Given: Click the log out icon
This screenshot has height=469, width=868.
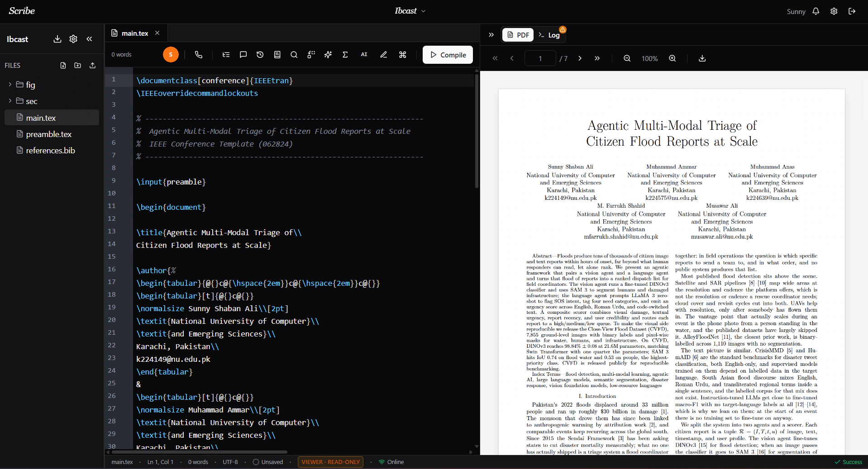Looking at the screenshot, I should click(852, 11).
